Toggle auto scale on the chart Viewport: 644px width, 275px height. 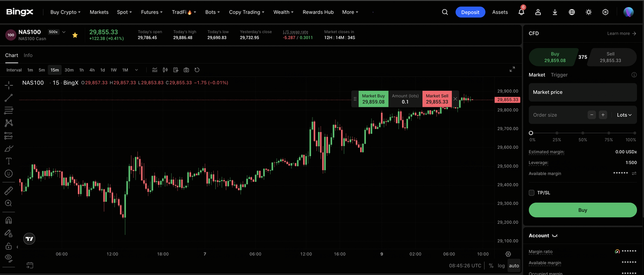coord(514,265)
